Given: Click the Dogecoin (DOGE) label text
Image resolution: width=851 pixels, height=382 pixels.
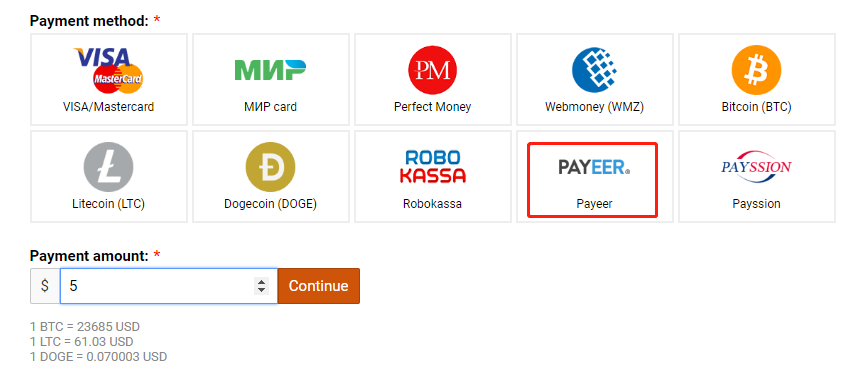Looking at the screenshot, I should coord(270,204).
